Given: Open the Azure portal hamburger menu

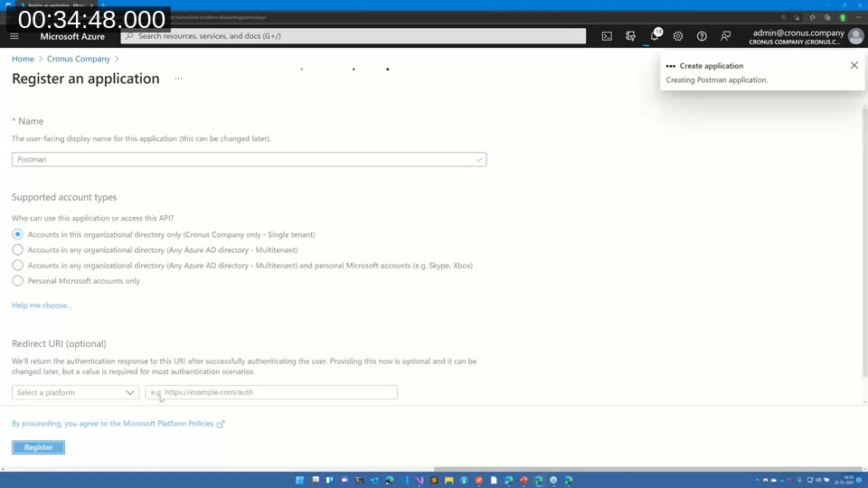Looking at the screenshot, I should [x=14, y=36].
